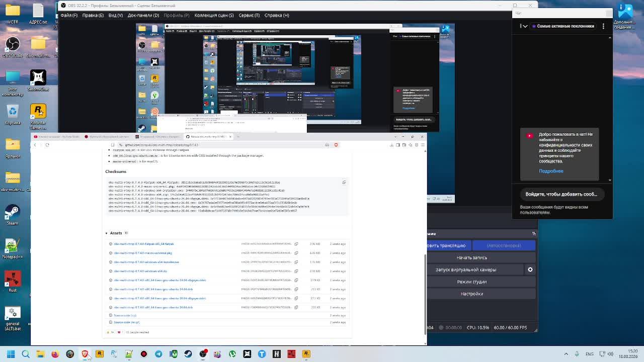Screen dimensions: 644x362
Task: Open the browser hamburger menu
Action: 423,145
